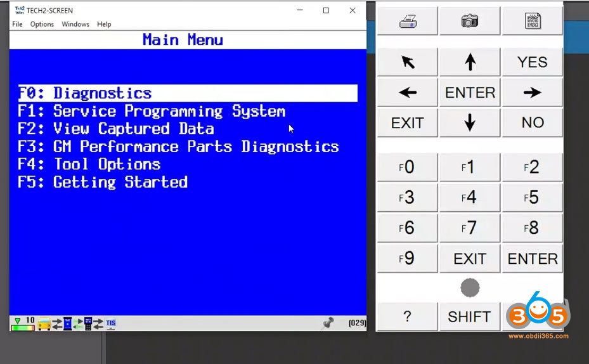Click the printer icon button
Image resolution: width=589 pixels, height=364 pixels.
tap(406, 21)
